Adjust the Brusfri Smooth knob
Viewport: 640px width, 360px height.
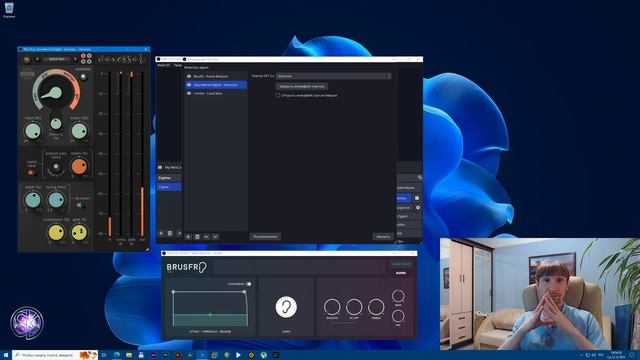coord(332,307)
